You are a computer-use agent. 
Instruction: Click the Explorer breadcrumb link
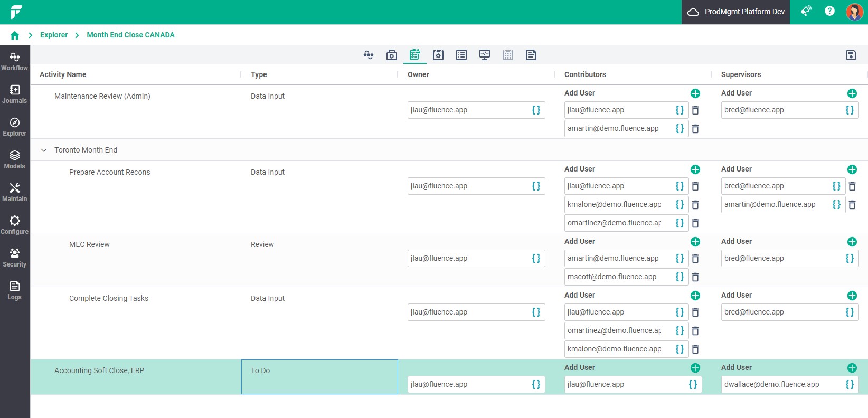[x=54, y=35]
